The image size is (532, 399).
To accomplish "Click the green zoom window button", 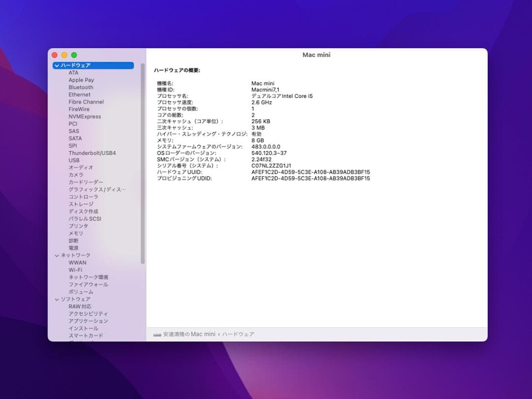I will 74,55.
